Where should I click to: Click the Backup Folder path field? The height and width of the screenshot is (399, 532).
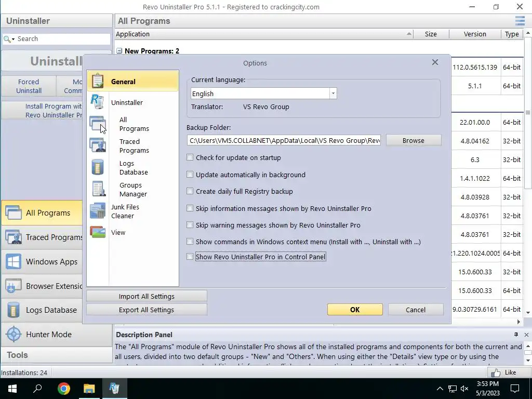point(284,140)
